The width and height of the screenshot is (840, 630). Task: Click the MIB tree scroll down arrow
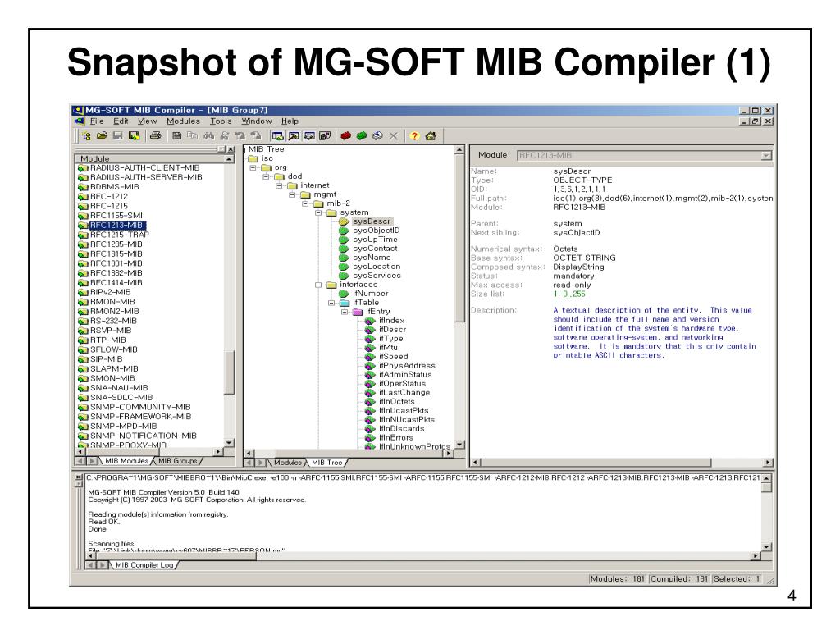coord(459,445)
